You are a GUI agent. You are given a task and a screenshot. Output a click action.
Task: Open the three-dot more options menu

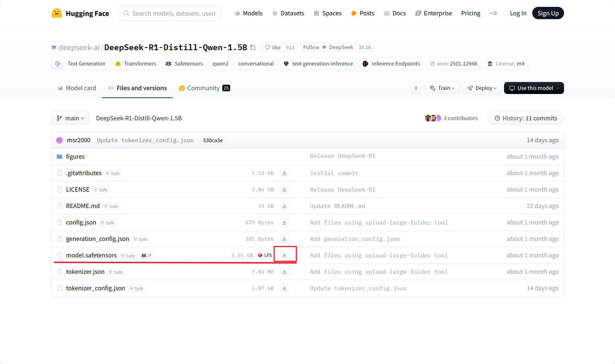coord(416,88)
